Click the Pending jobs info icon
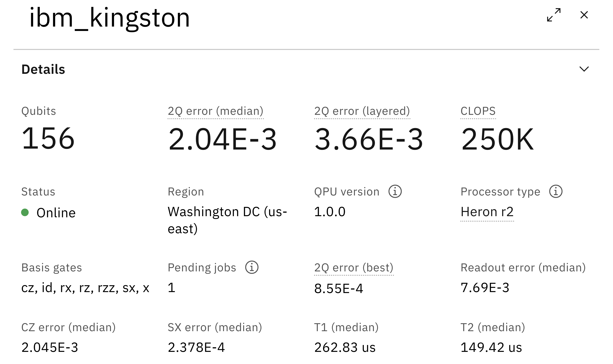The image size is (613, 364). coord(252,267)
